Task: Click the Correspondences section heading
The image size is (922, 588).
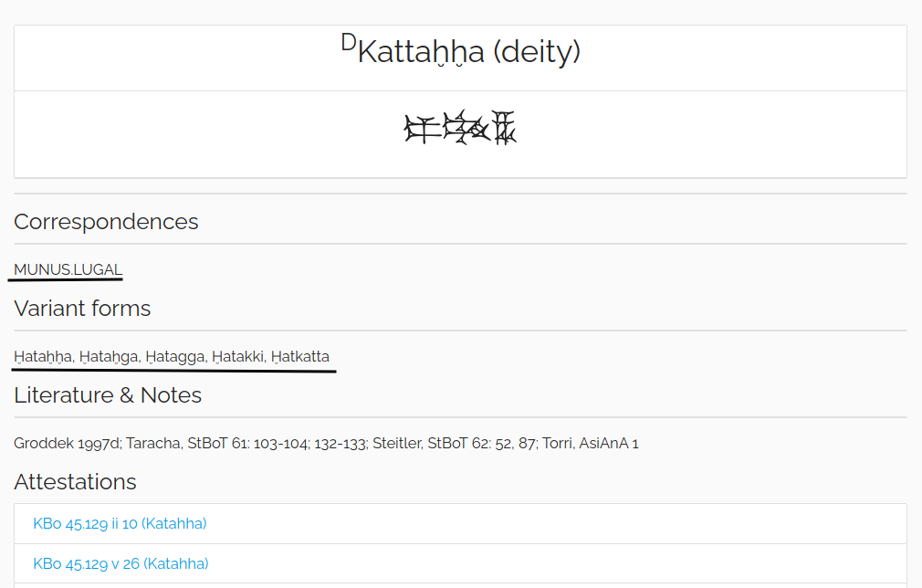Action: (x=106, y=222)
